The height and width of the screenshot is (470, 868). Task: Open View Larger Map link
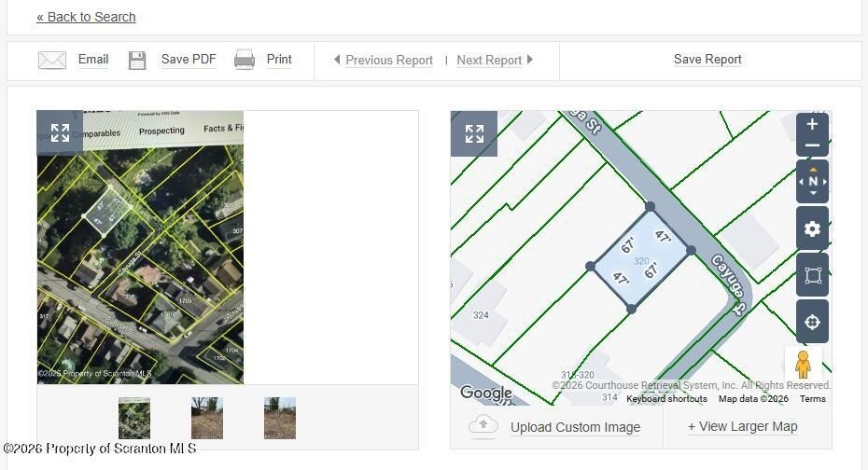pos(742,426)
